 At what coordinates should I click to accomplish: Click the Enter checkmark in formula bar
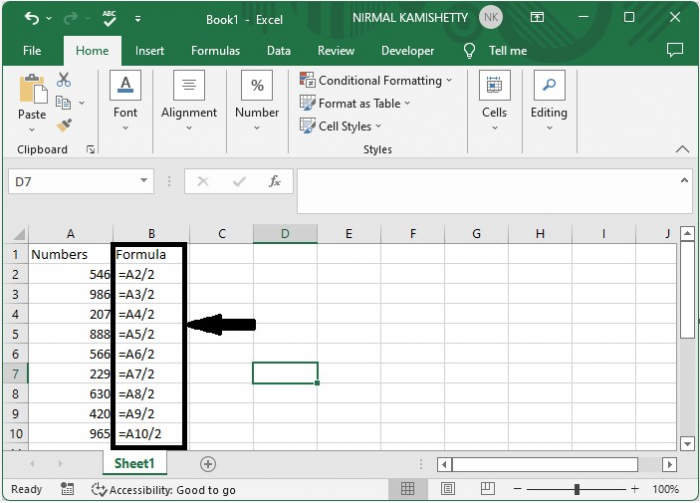(x=239, y=181)
